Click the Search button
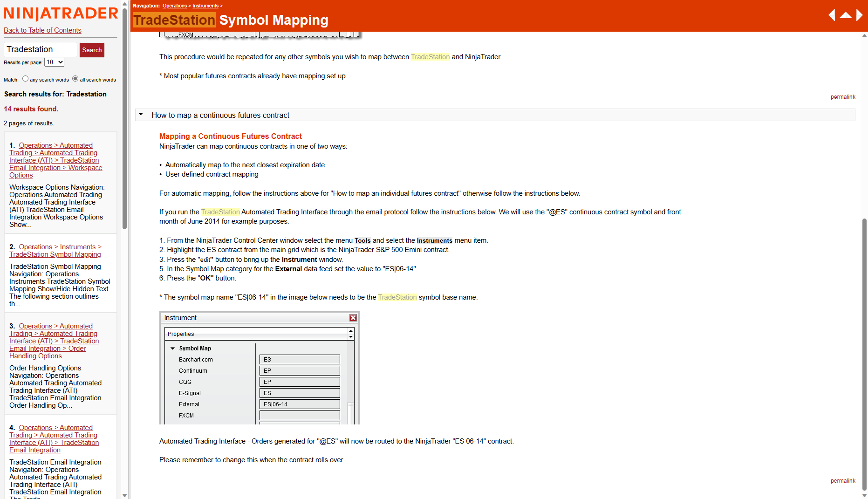868x499 pixels. pyautogui.click(x=92, y=50)
